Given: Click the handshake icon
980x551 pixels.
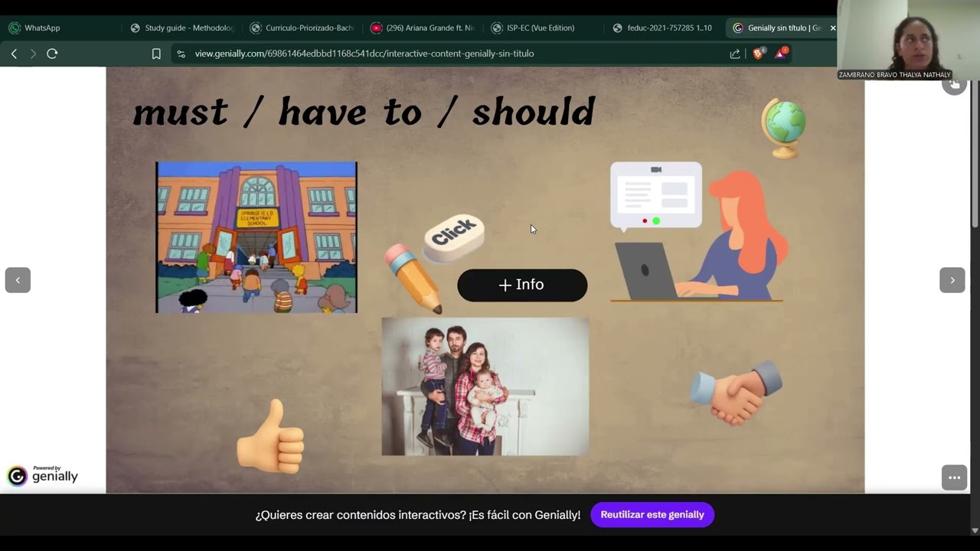Looking at the screenshot, I should pos(737,393).
